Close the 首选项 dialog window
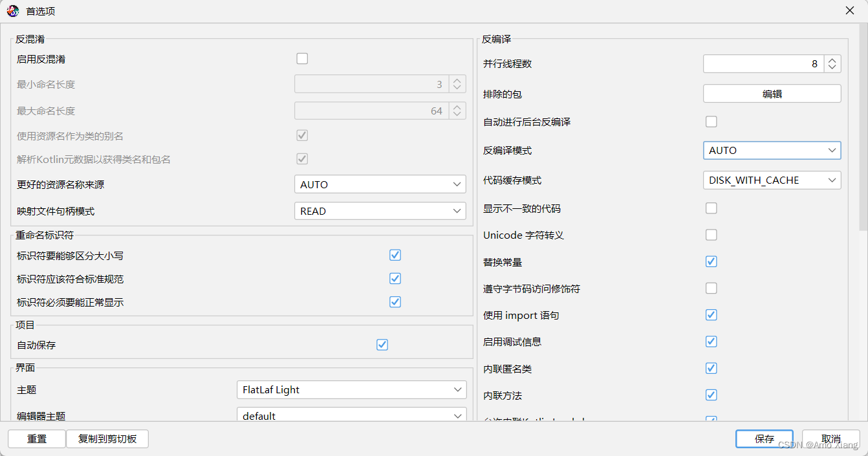Viewport: 868px width, 456px height. pos(850,11)
